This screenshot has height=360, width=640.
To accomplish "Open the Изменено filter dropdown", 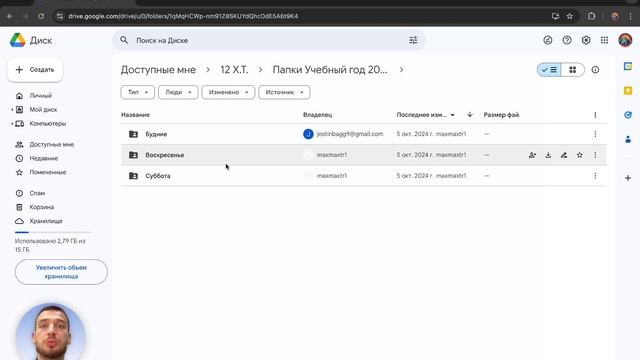I will [228, 92].
